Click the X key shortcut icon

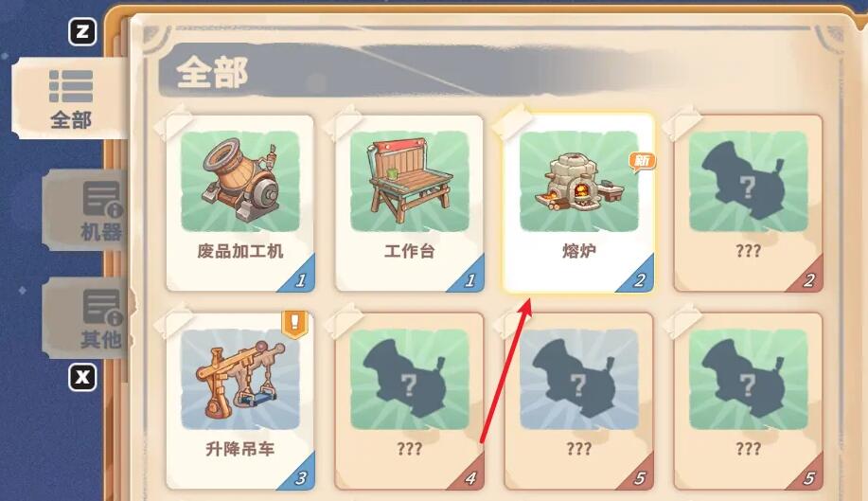(x=82, y=377)
